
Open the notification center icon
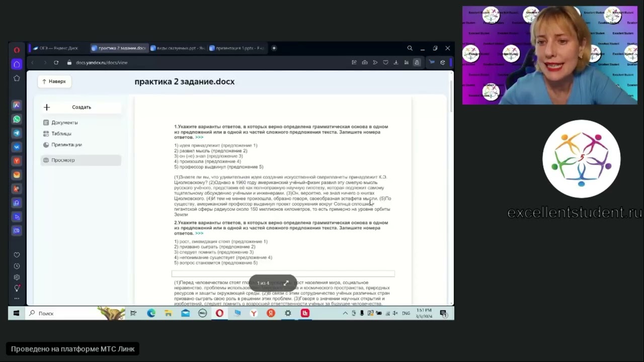[x=443, y=313]
